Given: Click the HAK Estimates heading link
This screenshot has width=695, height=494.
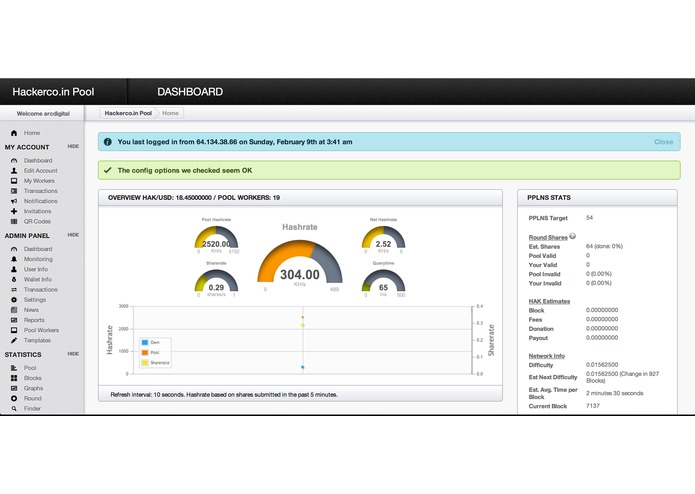Looking at the screenshot, I should click(549, 301).
